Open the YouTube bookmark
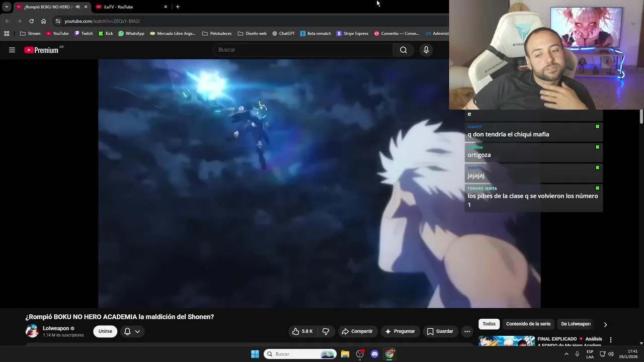The image size is (644, 362). tap(57, 34)
